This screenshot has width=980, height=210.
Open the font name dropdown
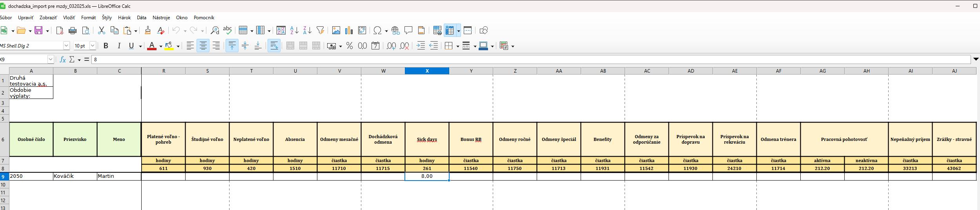tap(66, 46)
